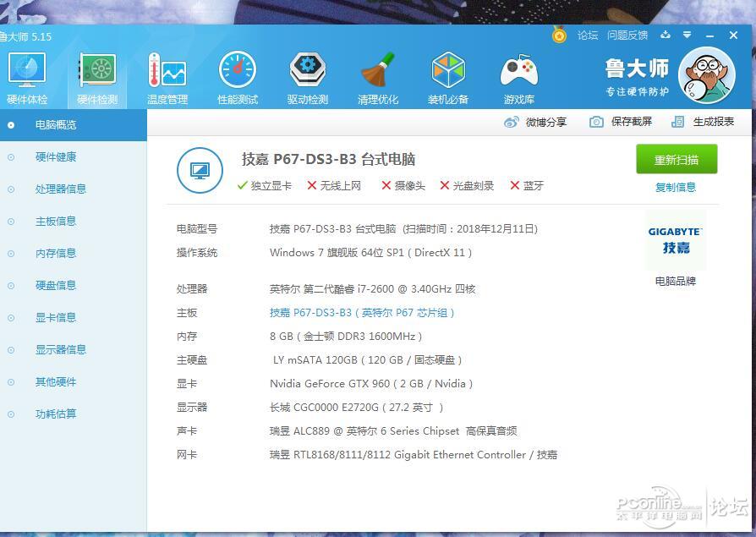Click the 独立显卡 green check status
The image size is (756, 537).
point(265,185)
